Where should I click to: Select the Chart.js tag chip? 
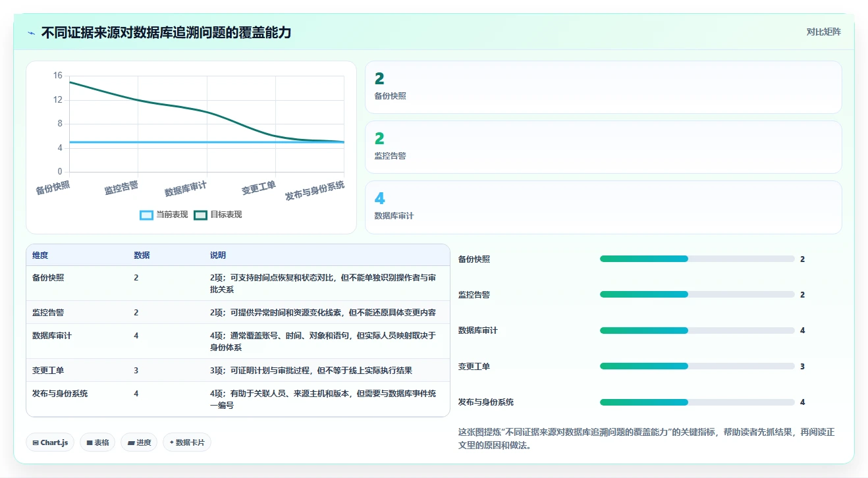coord(50,442)
